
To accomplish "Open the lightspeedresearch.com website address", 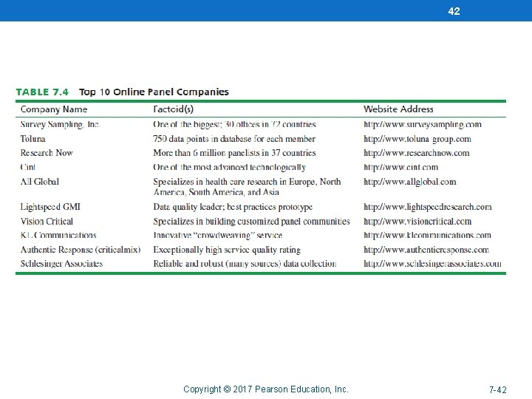I will (428, 207).
